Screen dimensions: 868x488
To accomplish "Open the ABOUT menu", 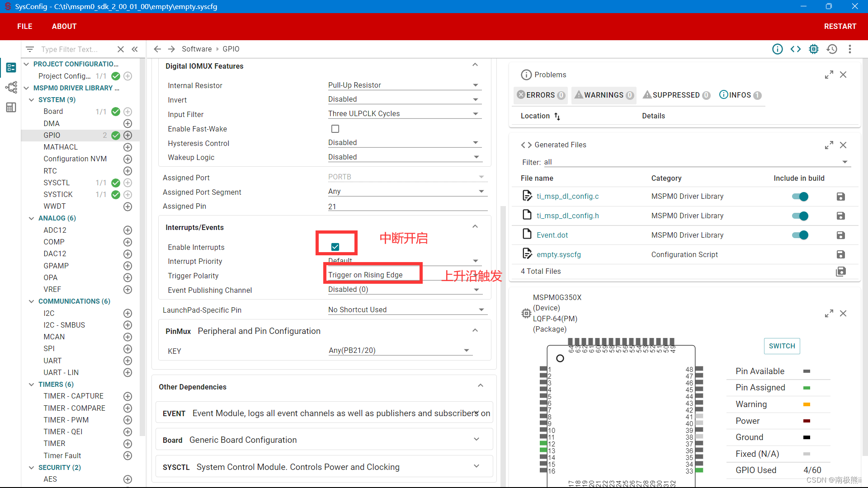I will tap(64, 26).
